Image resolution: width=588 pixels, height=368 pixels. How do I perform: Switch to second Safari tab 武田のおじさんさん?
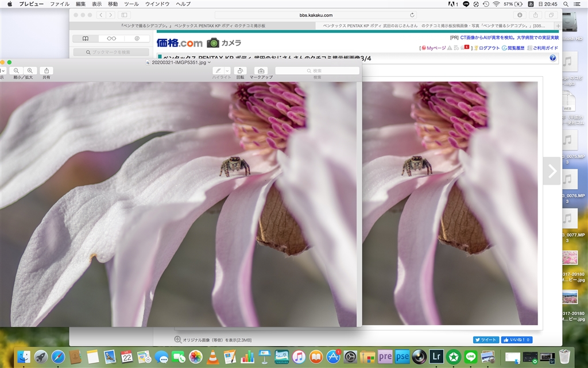click(435, 26)
